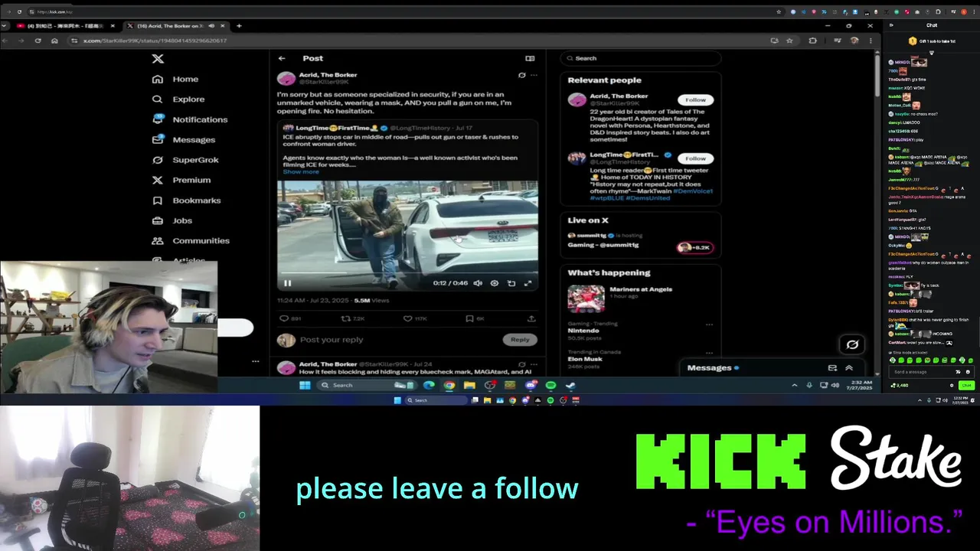Click the back arrow next to Post
Viewport: 980px width, 551px height.
282,58
